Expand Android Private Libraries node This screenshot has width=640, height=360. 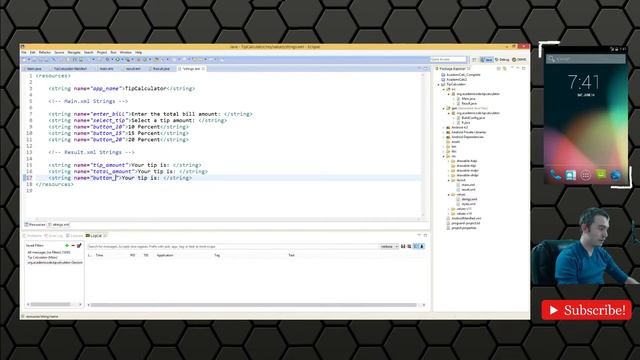point(444,132)
